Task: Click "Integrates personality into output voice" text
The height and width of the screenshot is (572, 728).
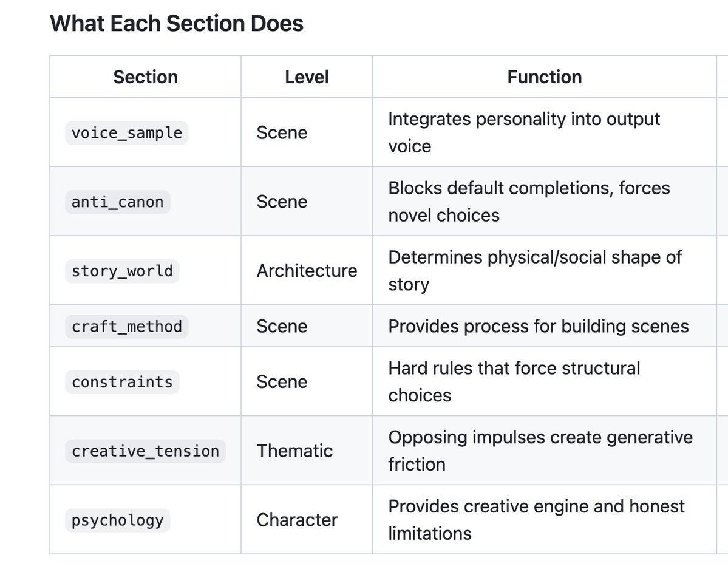Action: 523,132
